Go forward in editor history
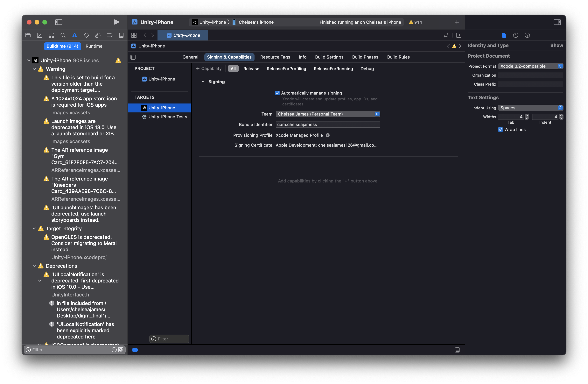The width and height of the screenshot is (588, 384). 153,35
